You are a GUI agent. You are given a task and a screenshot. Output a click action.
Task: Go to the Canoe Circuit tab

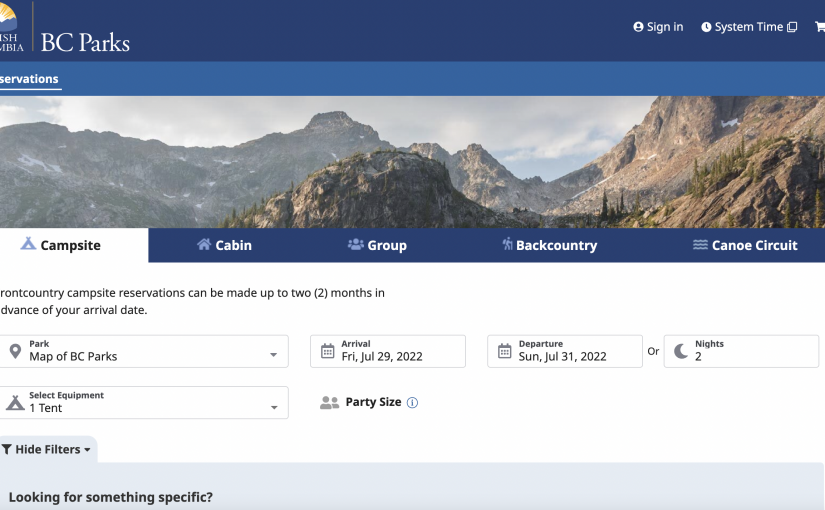click(745, 245)
